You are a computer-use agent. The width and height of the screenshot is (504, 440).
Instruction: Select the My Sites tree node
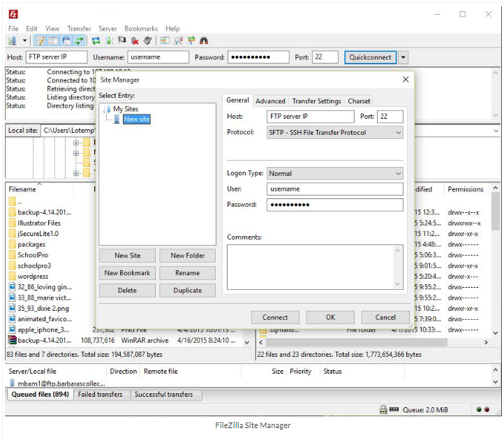click(126, 109)
